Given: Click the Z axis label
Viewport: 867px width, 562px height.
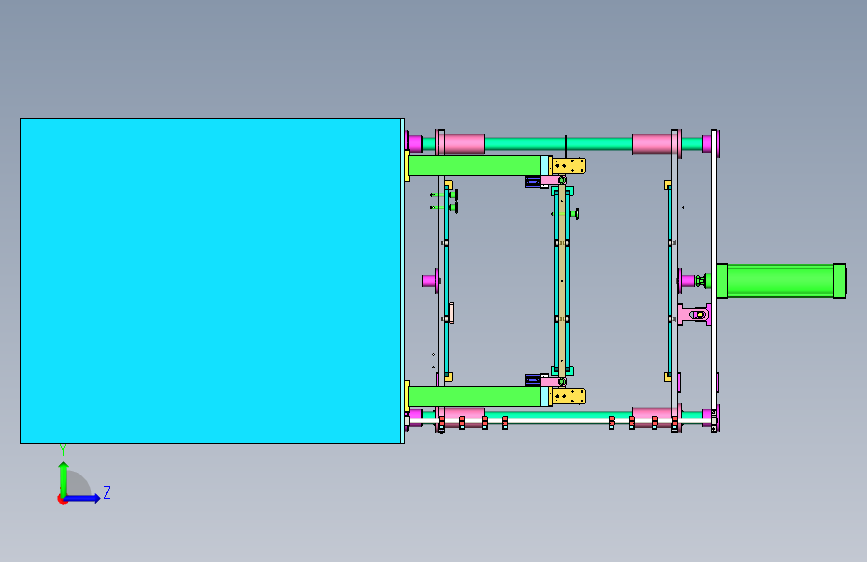Looking at the screenshot, I should [x=107, y=492].
